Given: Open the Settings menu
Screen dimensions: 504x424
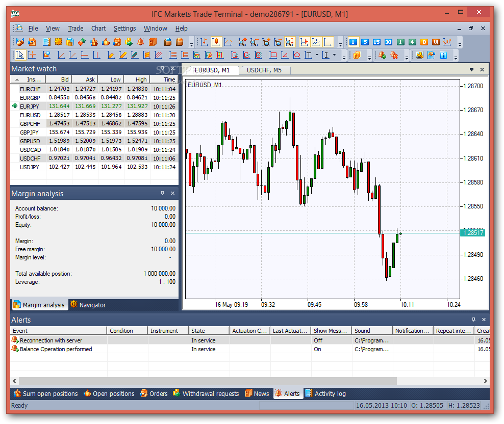Looking at the screenshot, I should click(124, 28).
